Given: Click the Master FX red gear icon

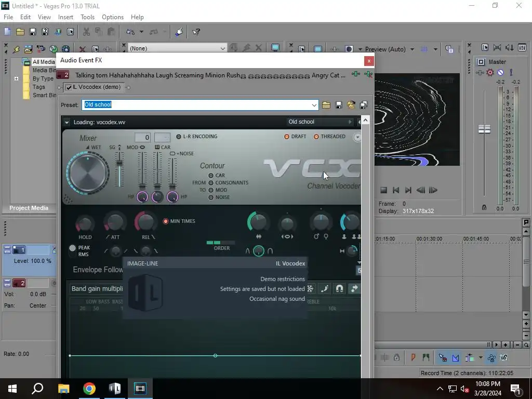Looking at the screenshot, I should tap(490, 73).
